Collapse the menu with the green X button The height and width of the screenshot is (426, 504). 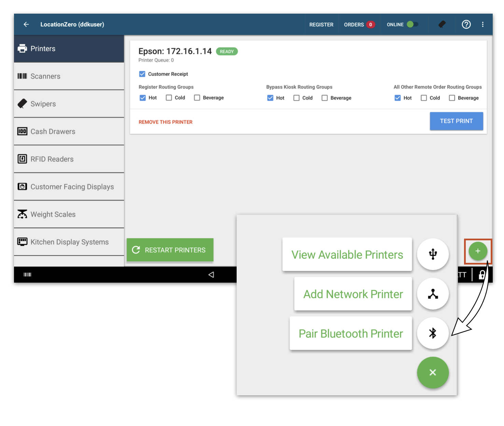[433, 373]
